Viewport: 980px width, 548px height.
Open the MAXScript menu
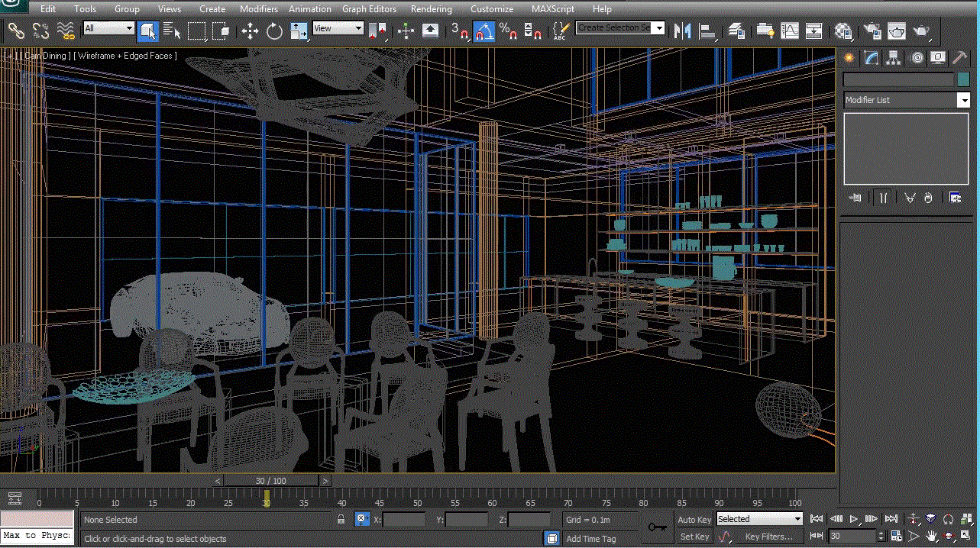(x=554, y=9)
